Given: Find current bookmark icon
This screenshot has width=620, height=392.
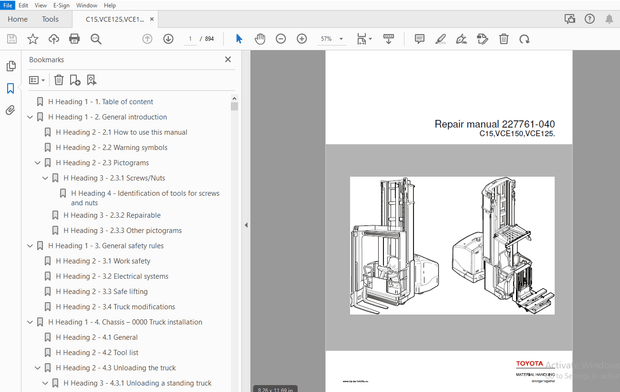Looking at the screenshot, I should tap(91, 80).
